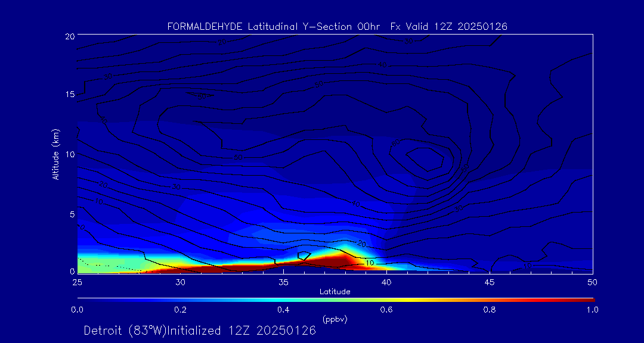Click the 'Detroit (83°W)Initialized 12Z 20250126' footer text
Screen dimensions: 644x343
point(200,330)
